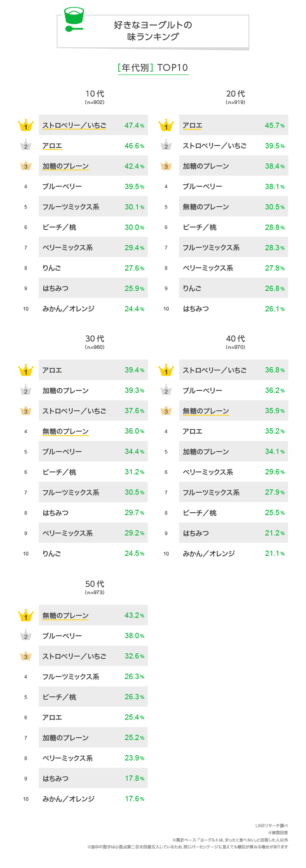The image size is (306, 868).
Task: Click the 40代 (n=970) group header
Action: (x=235, y=342)
